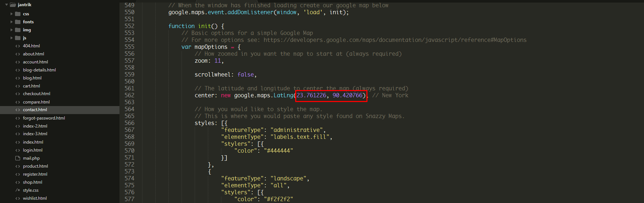This screenshot has width=644, height=203.
Task: Click the latitude value 23.761226
Action: point(311,95)
